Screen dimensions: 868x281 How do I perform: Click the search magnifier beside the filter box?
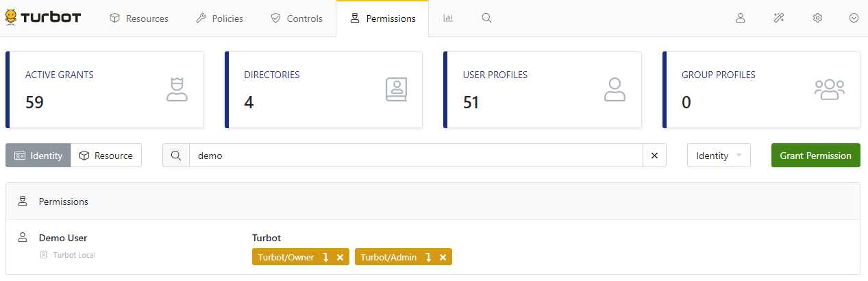point(176,156)
